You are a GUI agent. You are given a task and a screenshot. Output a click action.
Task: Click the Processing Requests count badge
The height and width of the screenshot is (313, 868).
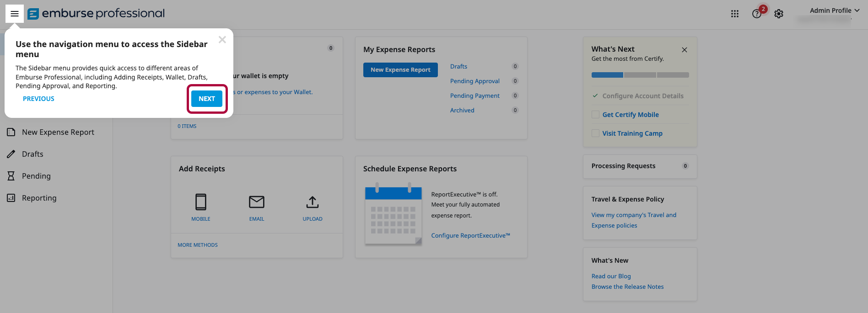[x=685, y=166]
